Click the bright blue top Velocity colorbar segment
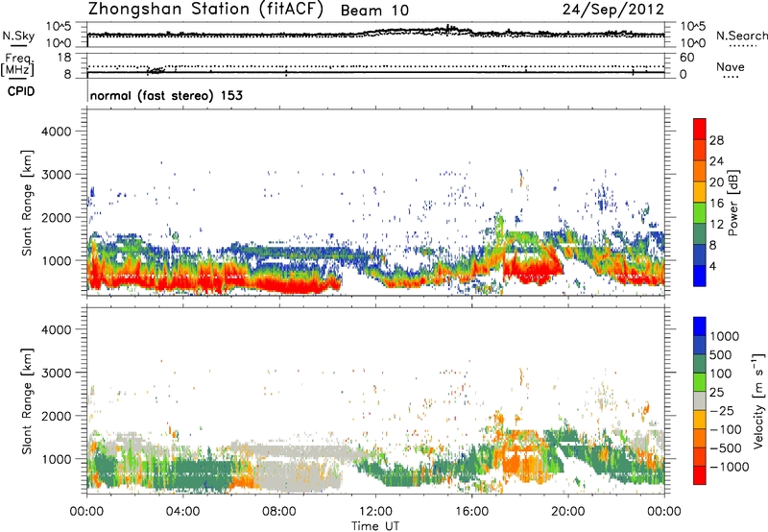Image resolution: width=768 pixels, height=532 pixels. pyautogui.click(x=700, y=326)
